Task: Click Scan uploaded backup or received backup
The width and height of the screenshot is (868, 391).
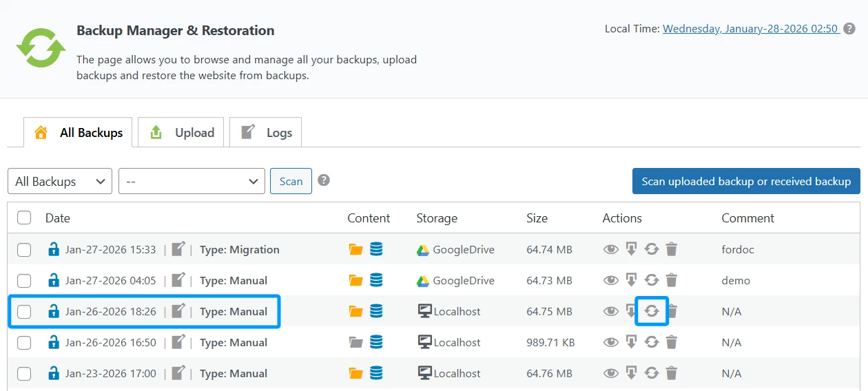Action: point(746,181)
